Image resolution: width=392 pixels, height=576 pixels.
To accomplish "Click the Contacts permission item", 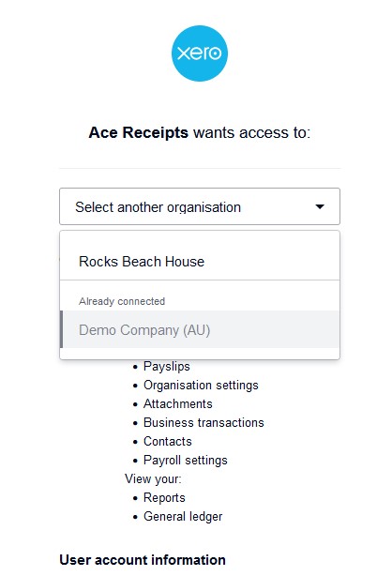I will 168,441.
